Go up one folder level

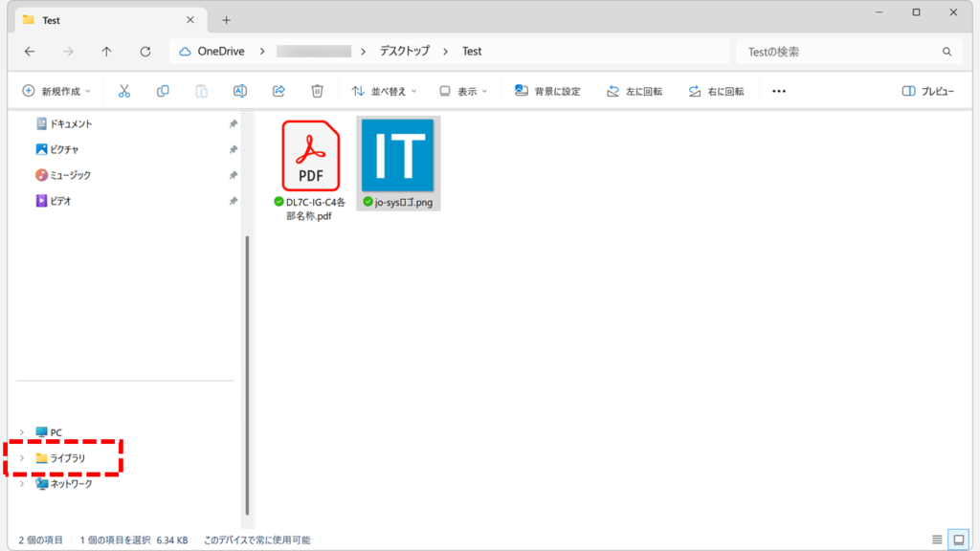pyautogui.click(x=106, y=52)
